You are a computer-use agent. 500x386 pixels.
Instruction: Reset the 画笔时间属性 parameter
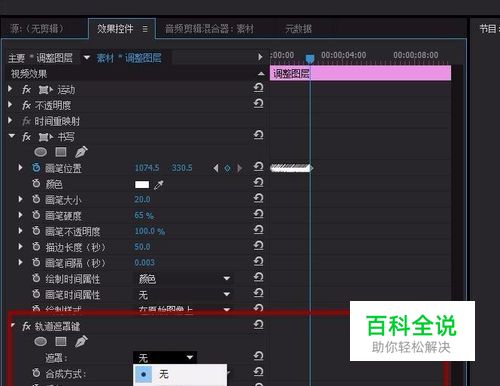(258, 293)
